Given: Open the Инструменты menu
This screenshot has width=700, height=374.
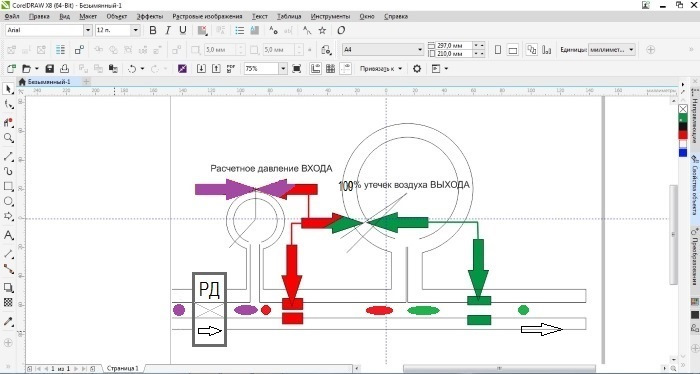Looking at the screenshot, I should 330,16.
